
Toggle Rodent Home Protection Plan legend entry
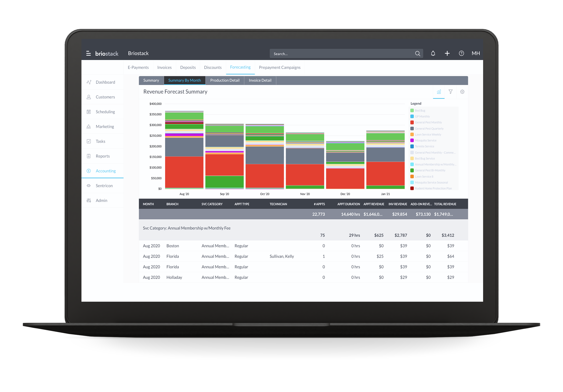click(x=431, y=188)
